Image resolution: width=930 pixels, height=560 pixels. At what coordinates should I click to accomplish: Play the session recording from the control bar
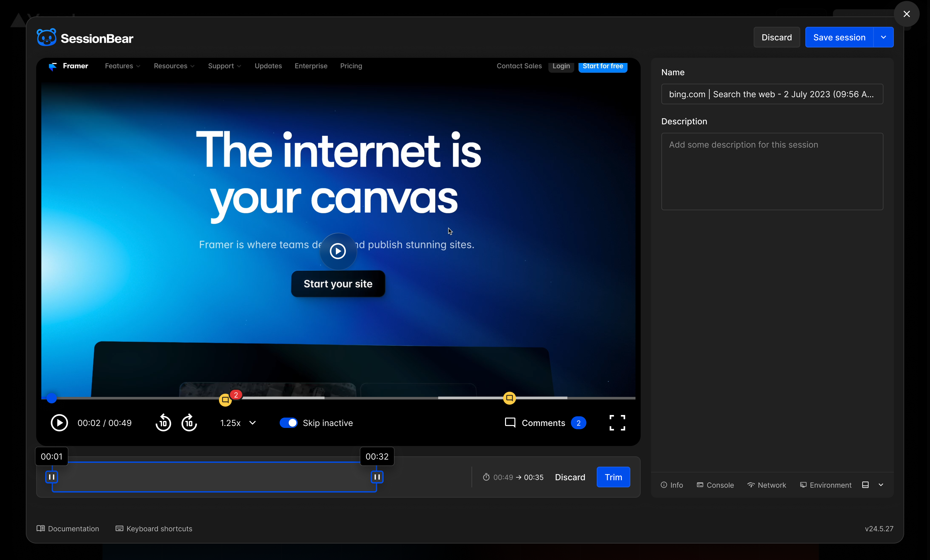(59, 423)
